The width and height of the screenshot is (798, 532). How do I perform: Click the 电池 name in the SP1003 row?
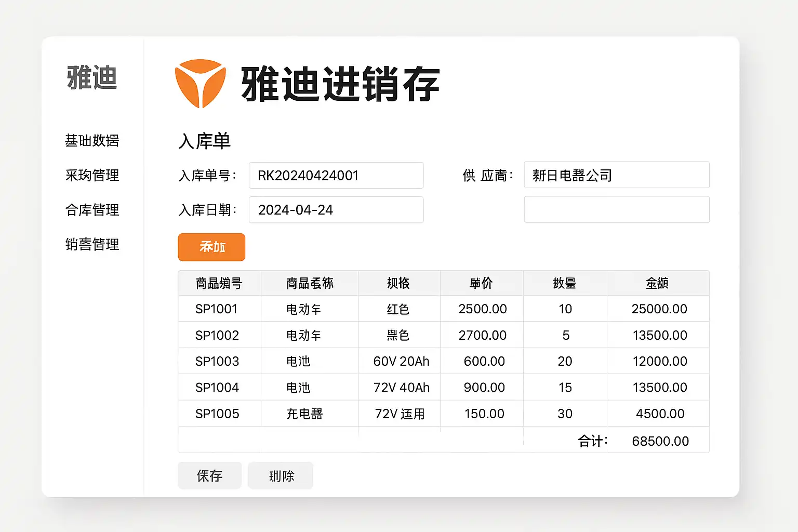click(298, 361)
